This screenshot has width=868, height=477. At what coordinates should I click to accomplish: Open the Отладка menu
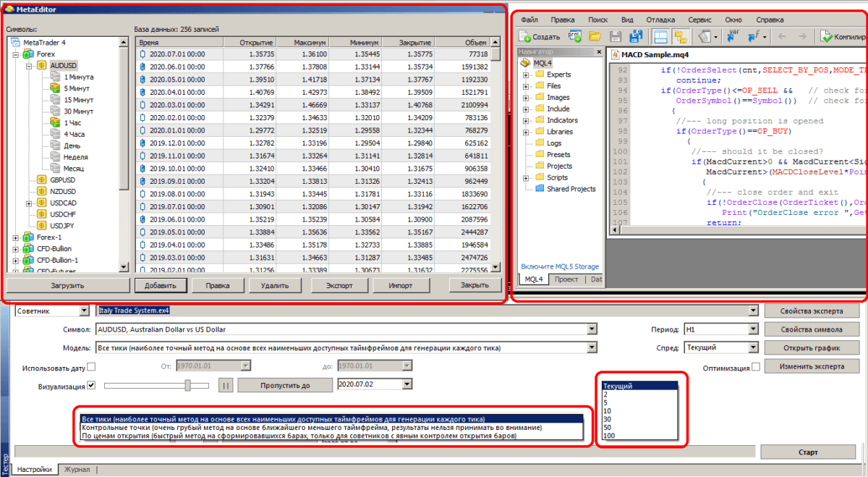[x=660, y=20]
